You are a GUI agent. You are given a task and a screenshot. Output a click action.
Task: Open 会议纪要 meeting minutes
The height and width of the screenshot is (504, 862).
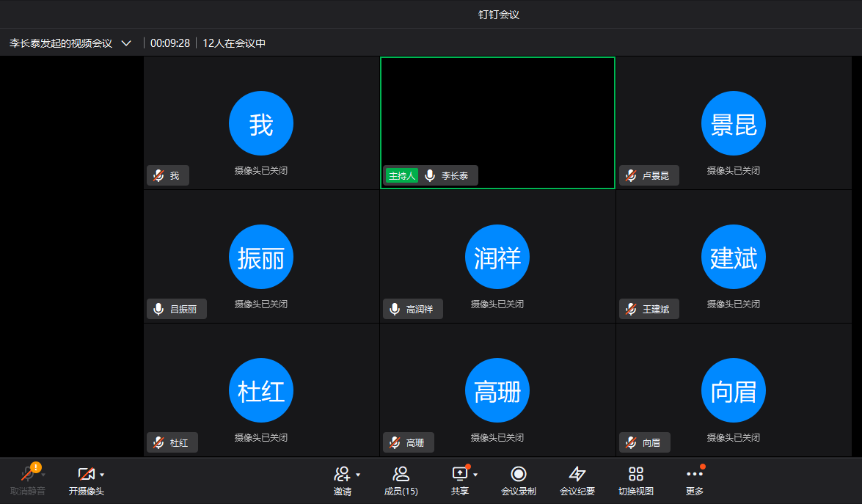[x=577, y=475]
